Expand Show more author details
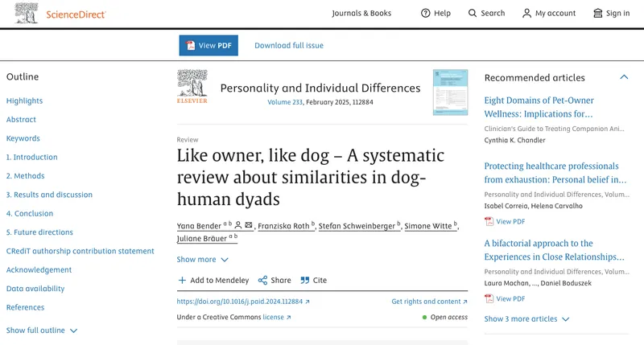 [202, 260]
